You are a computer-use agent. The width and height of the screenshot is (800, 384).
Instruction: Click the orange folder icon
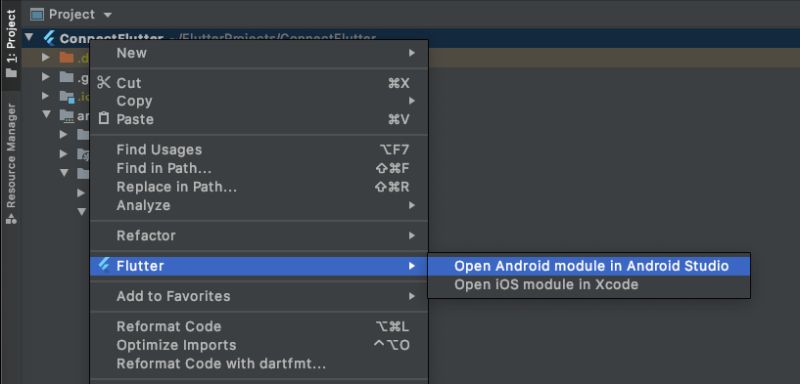(66, 57)
